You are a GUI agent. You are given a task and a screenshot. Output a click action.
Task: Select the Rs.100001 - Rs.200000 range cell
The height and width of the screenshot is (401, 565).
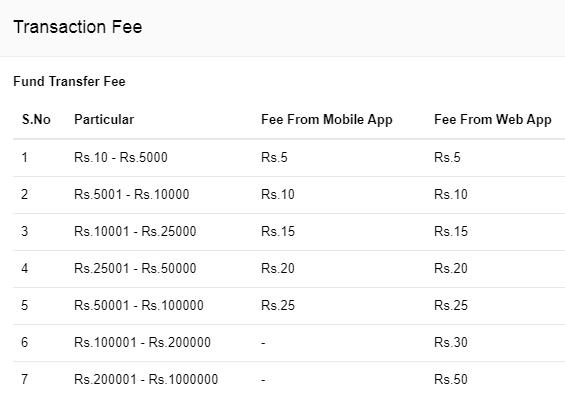[x=142, y=342]
